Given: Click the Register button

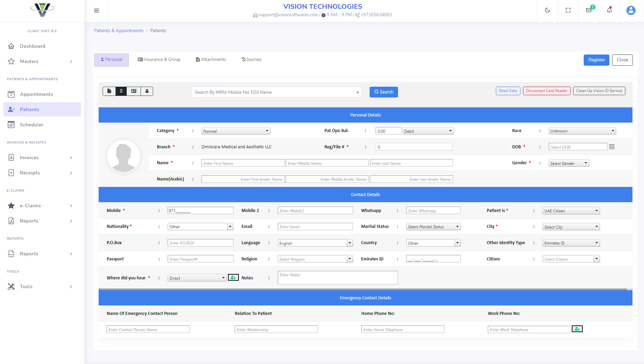Looking at the screenshot, I should [596, 60].
